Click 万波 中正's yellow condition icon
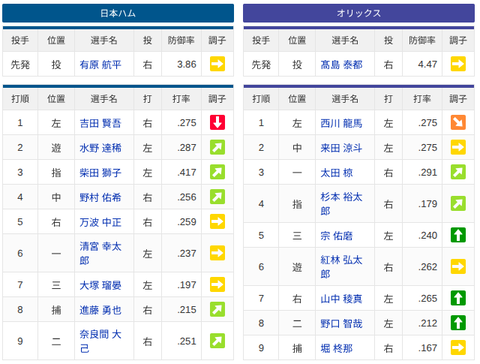Screen dimensions: 480x364 pyautogui.click(x=217, y=222)
